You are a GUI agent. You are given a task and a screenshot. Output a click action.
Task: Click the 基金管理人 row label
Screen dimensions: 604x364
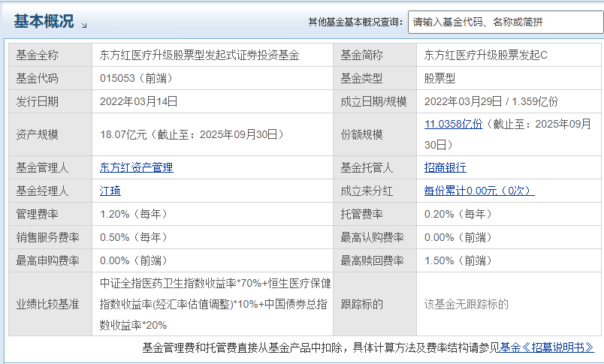click(x=42, y=167)
